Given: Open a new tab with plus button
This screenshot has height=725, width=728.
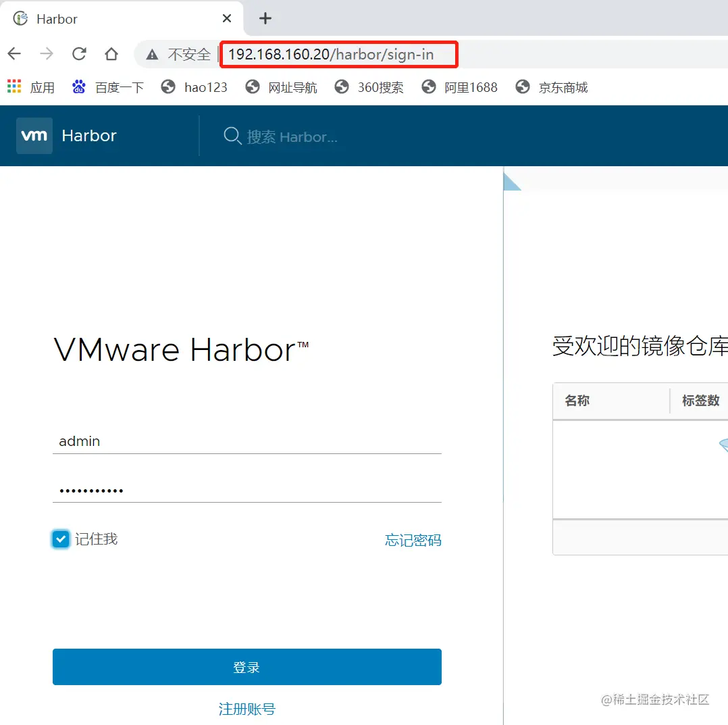Looking at the screenshot, I should pyautogui.click(x=265, y=18).
